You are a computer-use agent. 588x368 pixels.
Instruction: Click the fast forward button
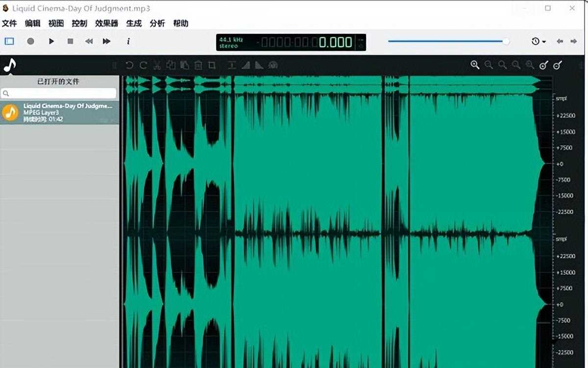(x=106, y=42)
